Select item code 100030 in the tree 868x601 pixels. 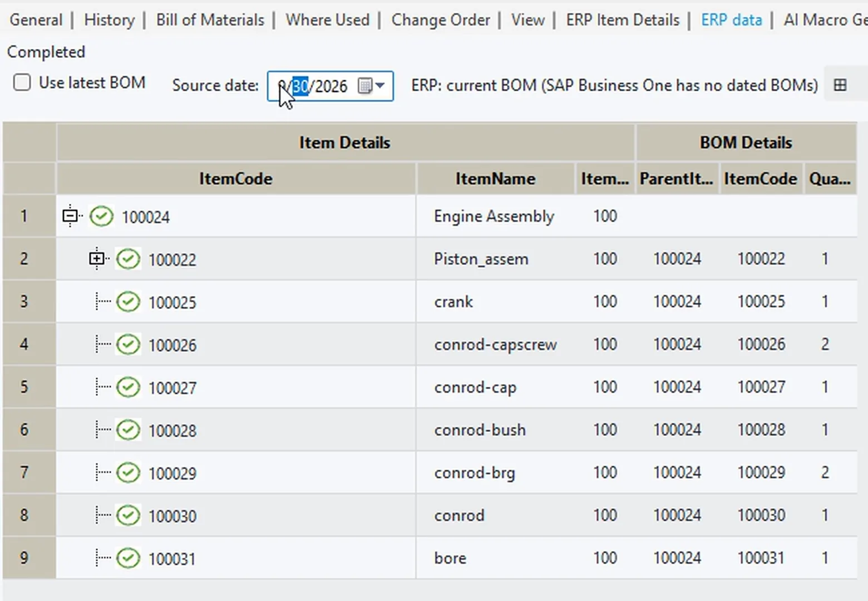[172, 516]
